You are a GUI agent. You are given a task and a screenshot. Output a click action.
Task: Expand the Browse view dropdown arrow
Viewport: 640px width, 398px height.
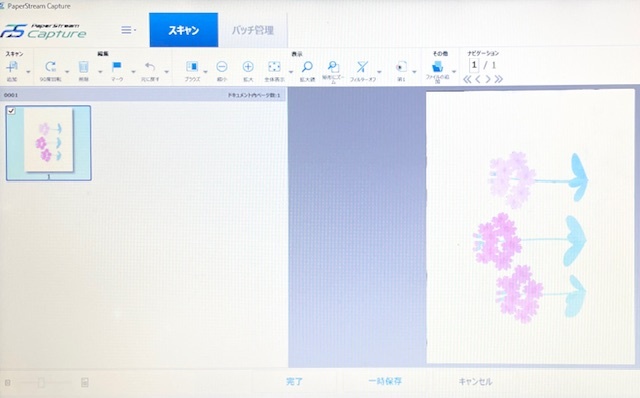(x=205, y=72)
